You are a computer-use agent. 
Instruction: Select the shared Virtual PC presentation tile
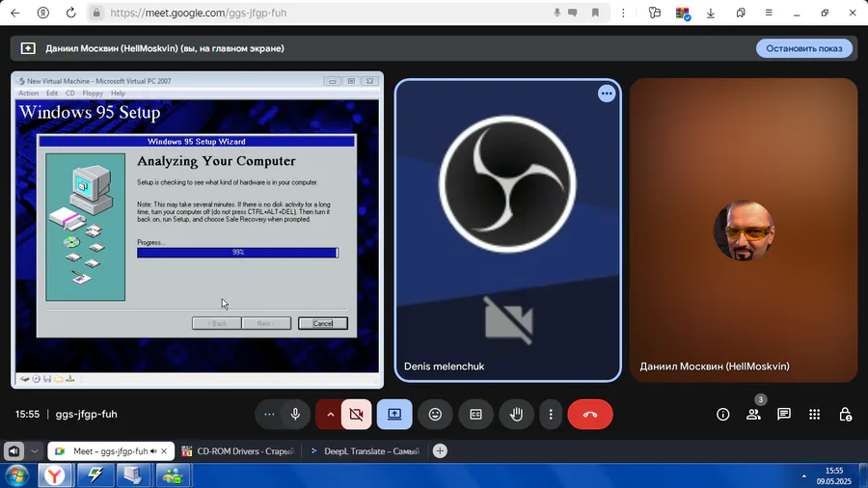[197, 230]
